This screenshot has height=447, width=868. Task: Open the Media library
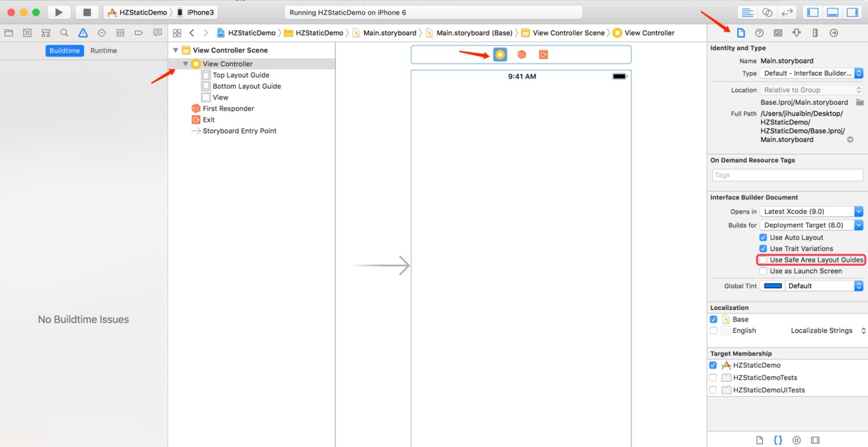point(815,440)
